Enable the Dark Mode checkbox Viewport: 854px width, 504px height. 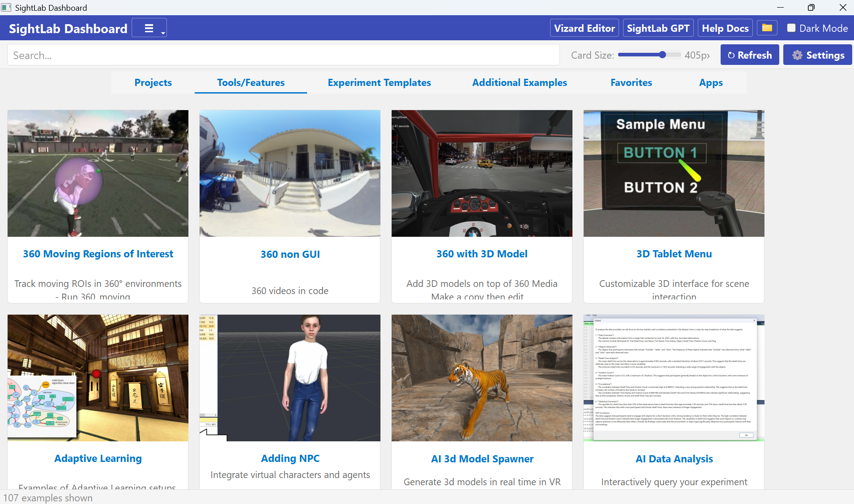click(x=791, y=28)
